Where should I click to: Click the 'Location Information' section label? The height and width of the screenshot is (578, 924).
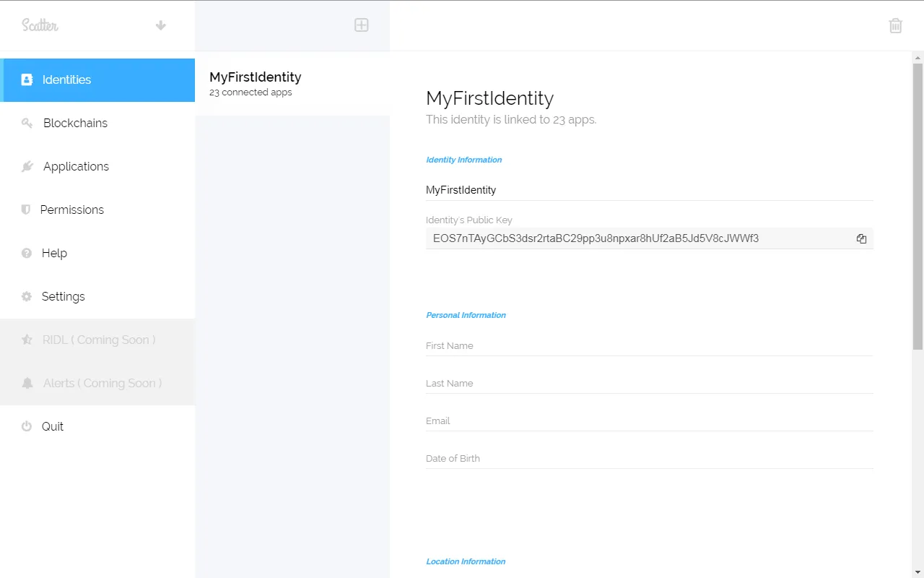(466, 561)
